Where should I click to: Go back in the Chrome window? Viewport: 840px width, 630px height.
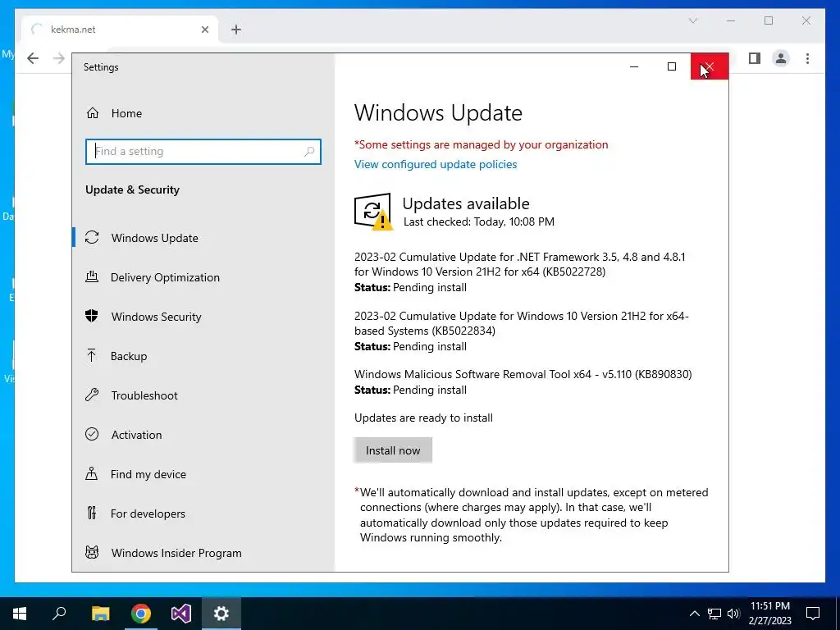pyautogui.click(x=33, y=58)
